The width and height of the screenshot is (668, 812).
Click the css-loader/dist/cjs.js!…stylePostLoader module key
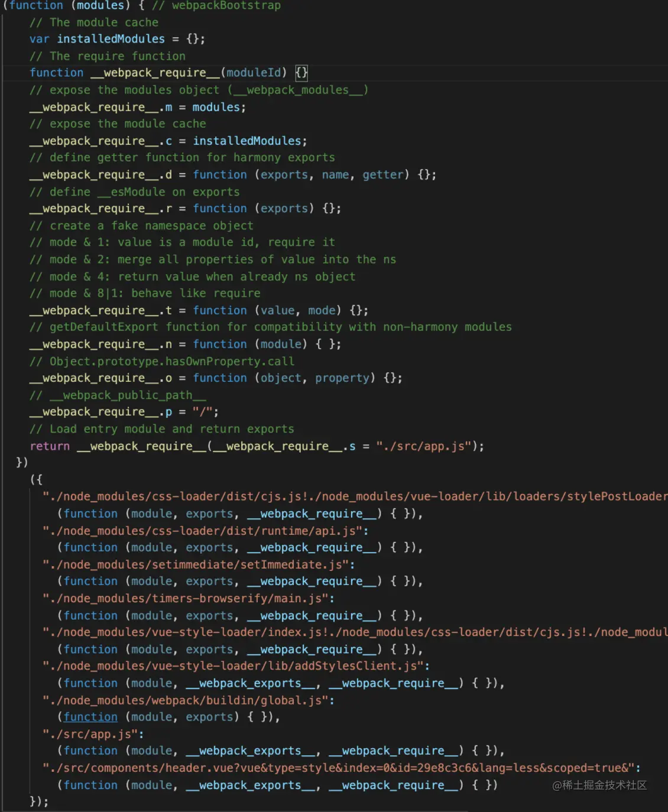point(355,496)
